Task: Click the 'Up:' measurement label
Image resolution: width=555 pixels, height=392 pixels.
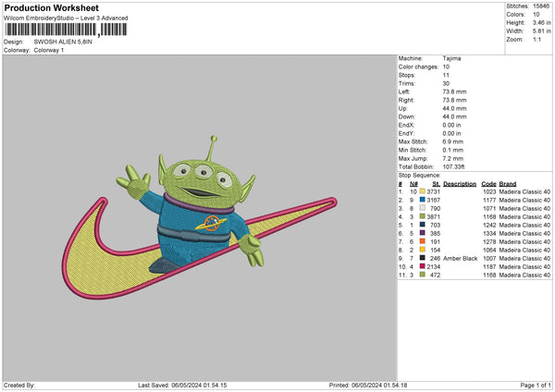Action: click(402, 108)
